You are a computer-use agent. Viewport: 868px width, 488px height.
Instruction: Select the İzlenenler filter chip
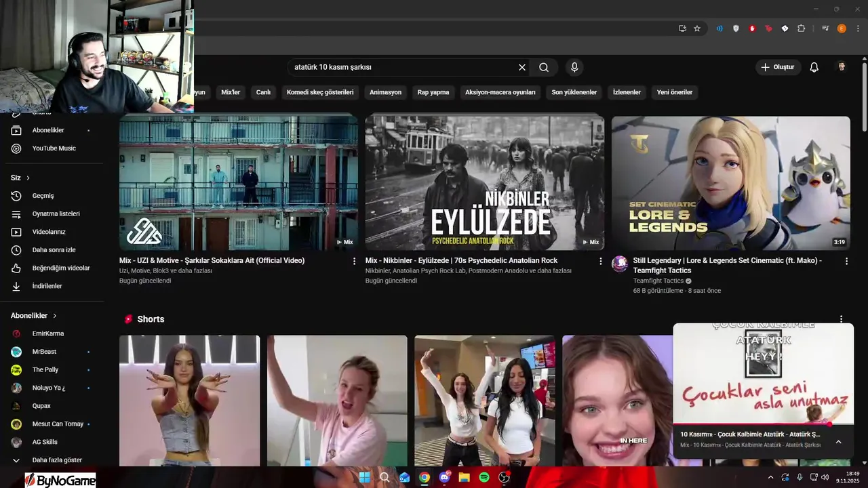click(627, 92)
